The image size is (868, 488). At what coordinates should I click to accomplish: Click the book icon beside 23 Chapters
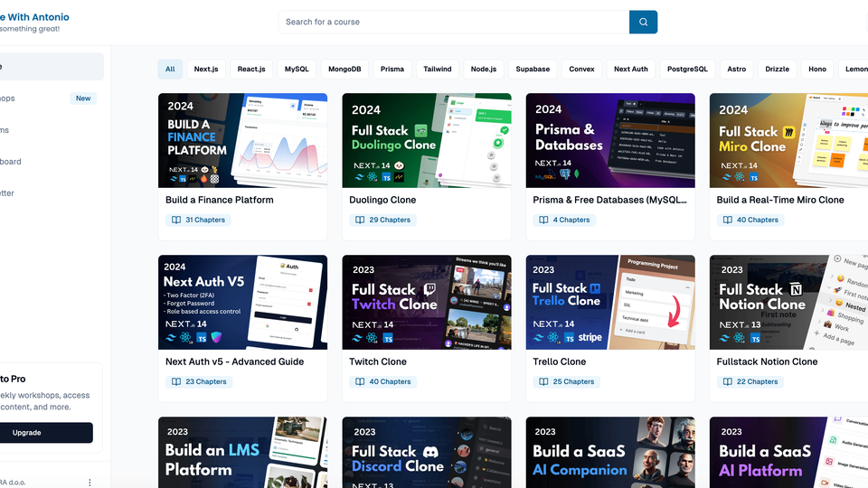pos(176,381)
